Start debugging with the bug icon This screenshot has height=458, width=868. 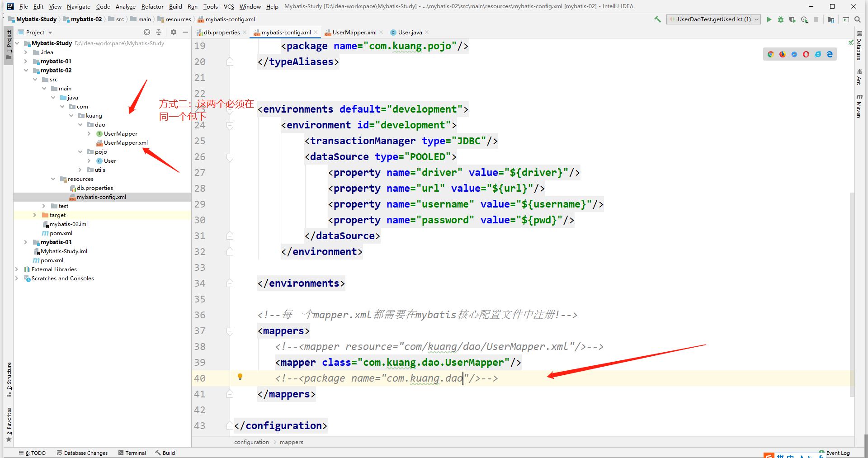coord(781,19)
